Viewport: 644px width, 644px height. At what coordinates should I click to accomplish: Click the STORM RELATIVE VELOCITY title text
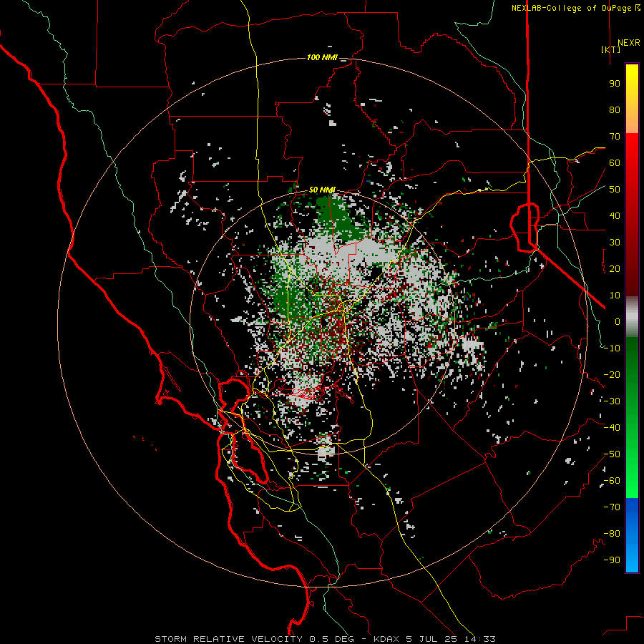[x=229, y=639]
